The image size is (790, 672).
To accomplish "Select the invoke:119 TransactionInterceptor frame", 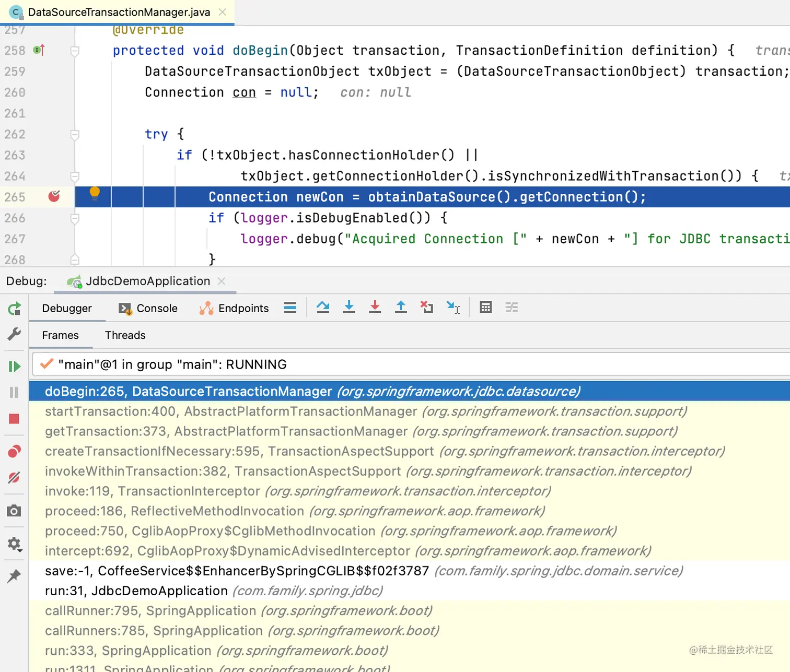I will click(x=409, y=491).
